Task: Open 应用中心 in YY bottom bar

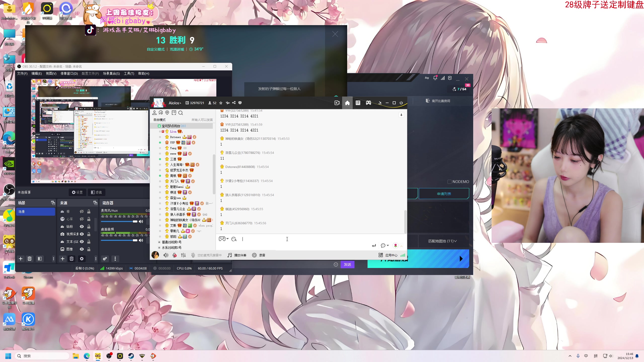Action: (x=388, y=255)
